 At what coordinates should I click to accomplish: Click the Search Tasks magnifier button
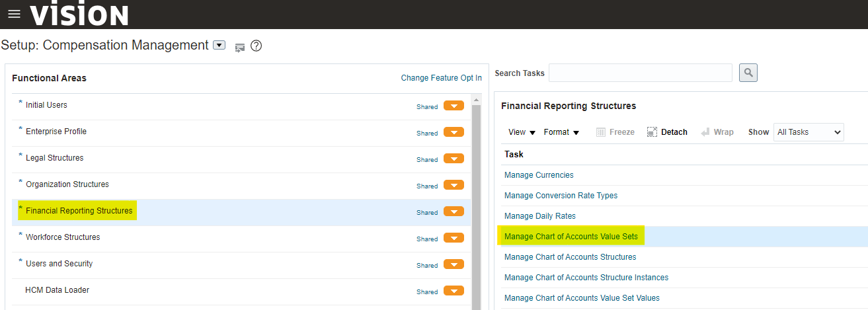(x=748, y=73)
